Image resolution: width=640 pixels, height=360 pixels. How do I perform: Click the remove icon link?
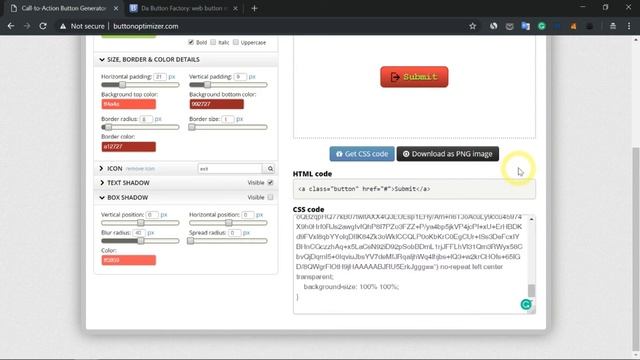(x=140, y=169)
